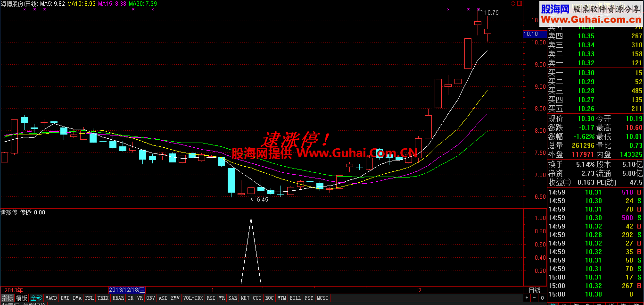Viewport: 644px width, 305px height.
Task: Switch indicator to VOL-TDX
Action: point(193,298)
